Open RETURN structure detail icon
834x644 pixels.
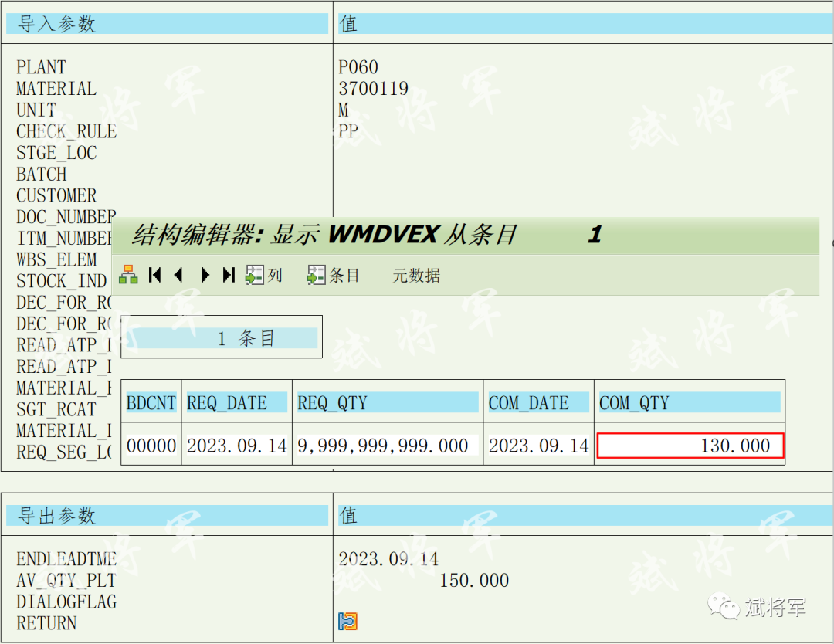(x=347, y=621)
